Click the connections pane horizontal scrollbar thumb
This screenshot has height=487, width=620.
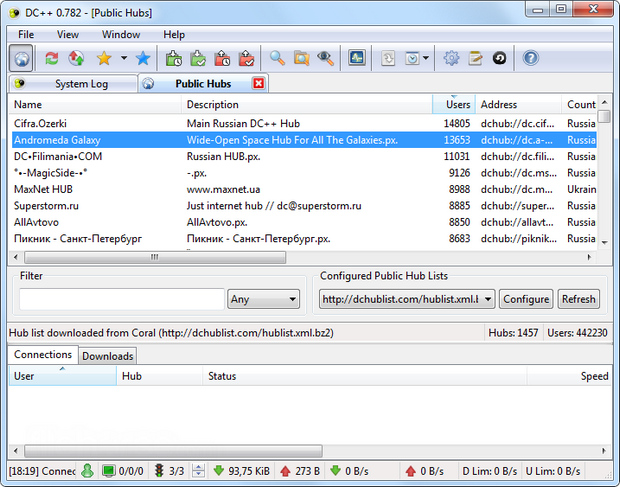pyautogui.click(x=173, y=451)
